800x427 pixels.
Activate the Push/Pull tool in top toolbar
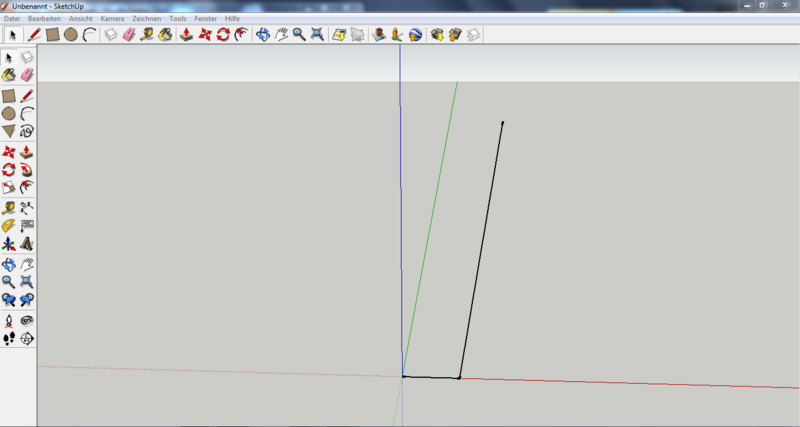pyautogui.click(x=186, y=34)
